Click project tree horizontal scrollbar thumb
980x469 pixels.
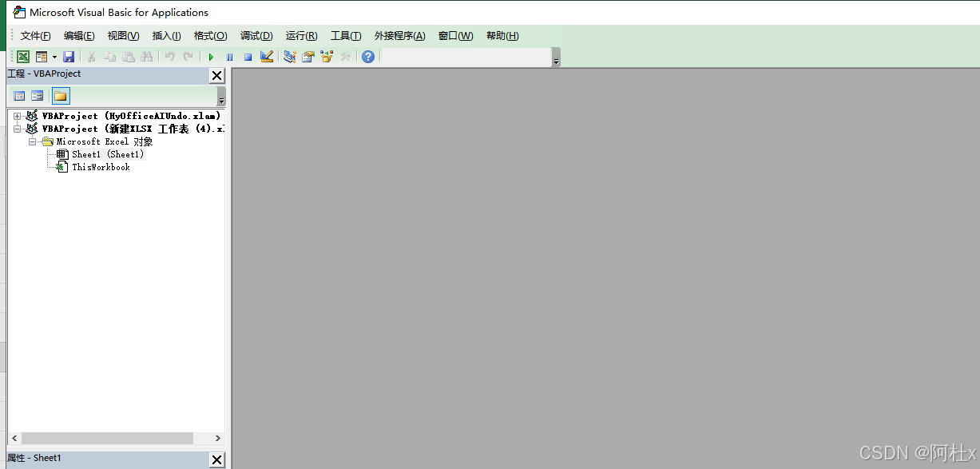pyautogui.click(x=107, y=439)
